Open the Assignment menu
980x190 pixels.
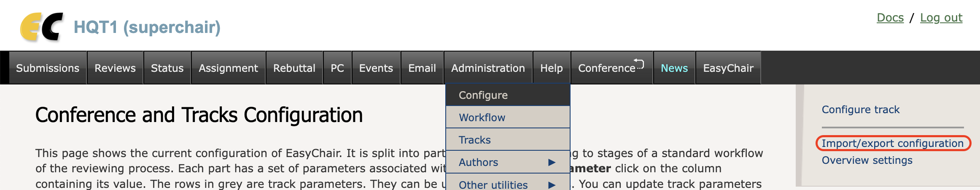coord(228,68)
